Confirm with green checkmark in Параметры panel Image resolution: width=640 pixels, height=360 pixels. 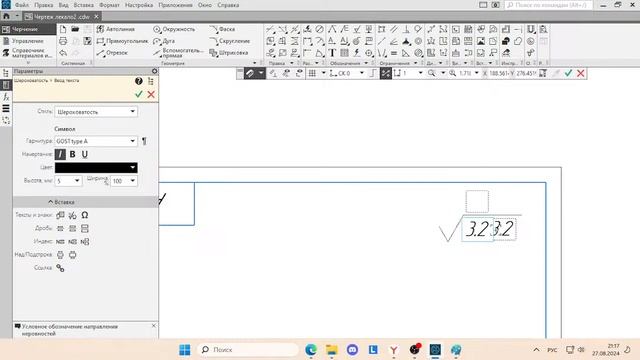139,94
